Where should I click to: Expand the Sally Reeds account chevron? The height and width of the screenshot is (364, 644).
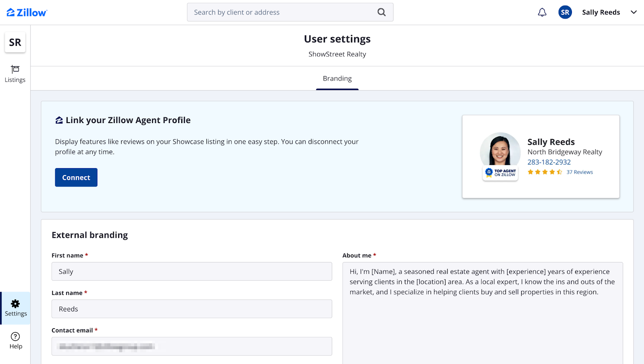pyautogui.click(x=634, y=12)
